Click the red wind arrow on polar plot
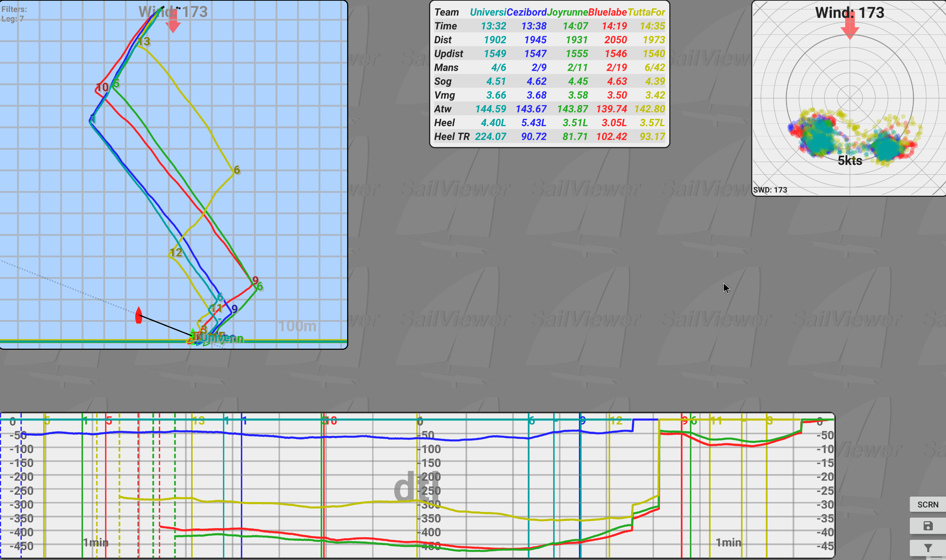This screenshot has height=560, width=946. click(x=850, y=27)
